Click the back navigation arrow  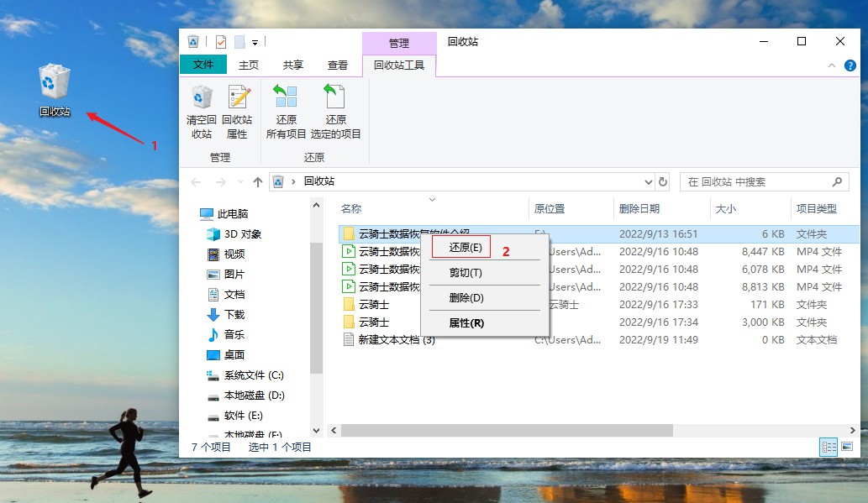[196, 181]
